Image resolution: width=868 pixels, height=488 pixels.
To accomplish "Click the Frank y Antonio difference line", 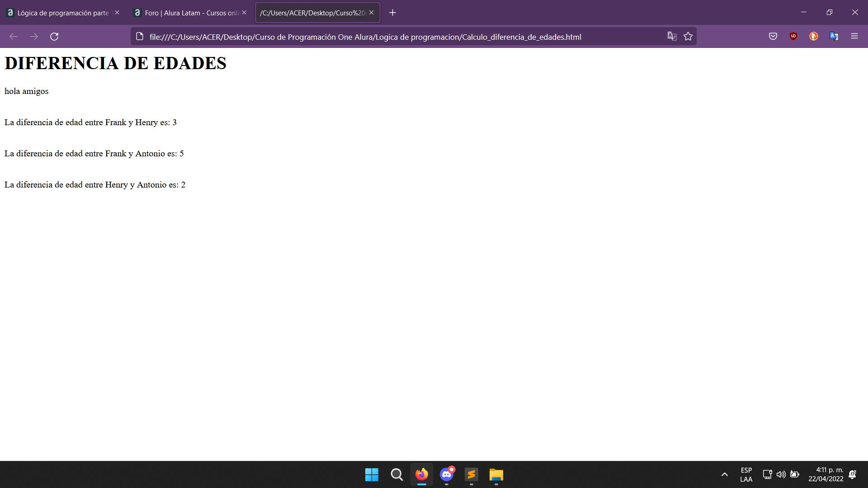I will (94, 154).
